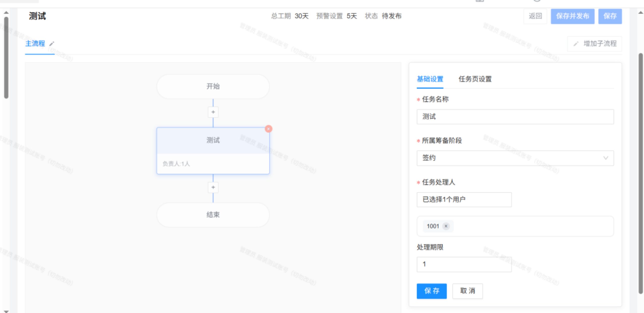Delete the 测试 node via red X
644x313 pixels.
pos(268,129)
